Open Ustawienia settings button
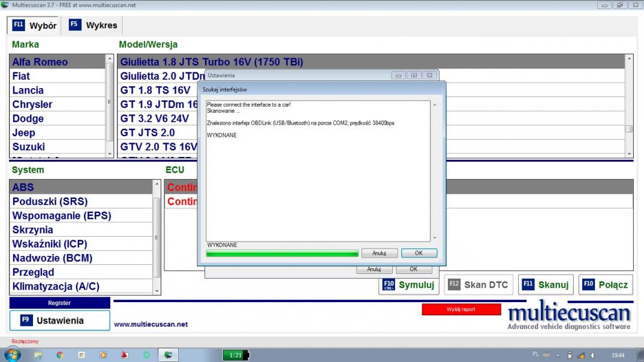Image resolution: width=644 pixels, height=362 pixels. click(59, 321)
